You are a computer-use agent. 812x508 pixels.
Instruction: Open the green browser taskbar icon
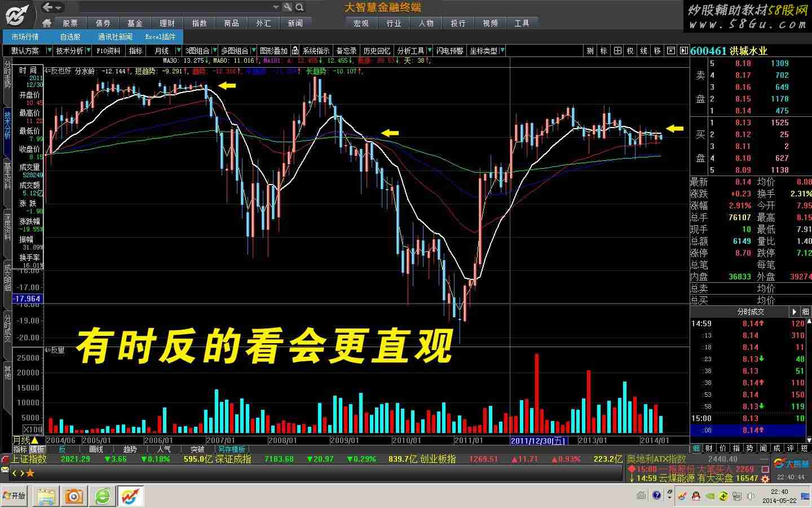[103, 497]
